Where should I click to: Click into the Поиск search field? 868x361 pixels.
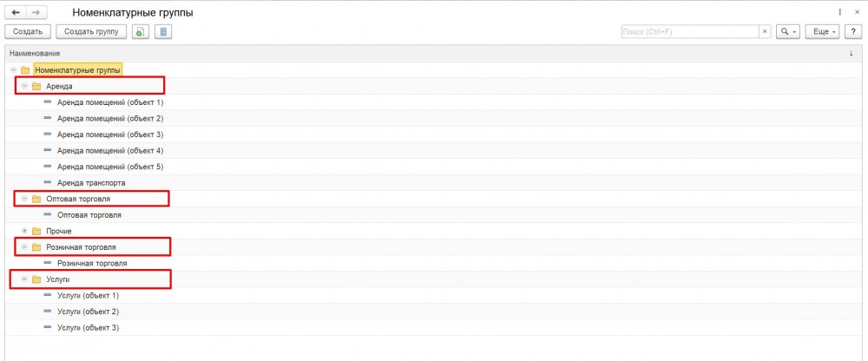(x=690, y=31)
